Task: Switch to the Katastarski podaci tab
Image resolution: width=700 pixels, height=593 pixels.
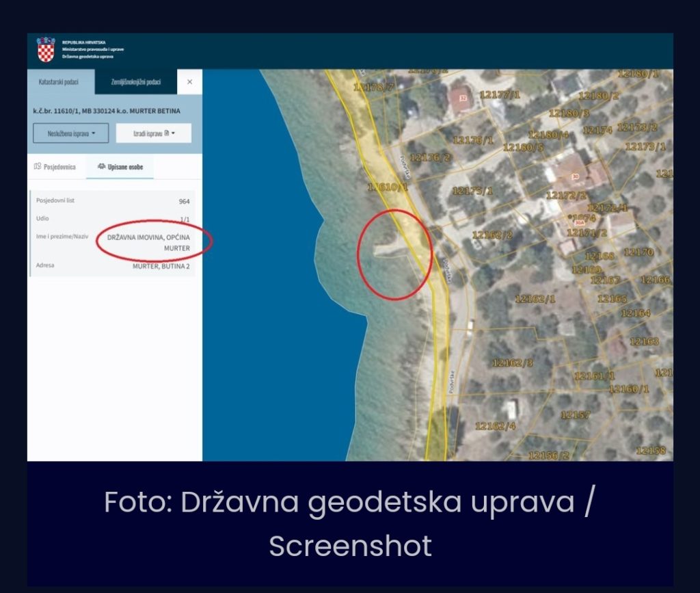Action: pyautogui.click(x=57, y=82)
